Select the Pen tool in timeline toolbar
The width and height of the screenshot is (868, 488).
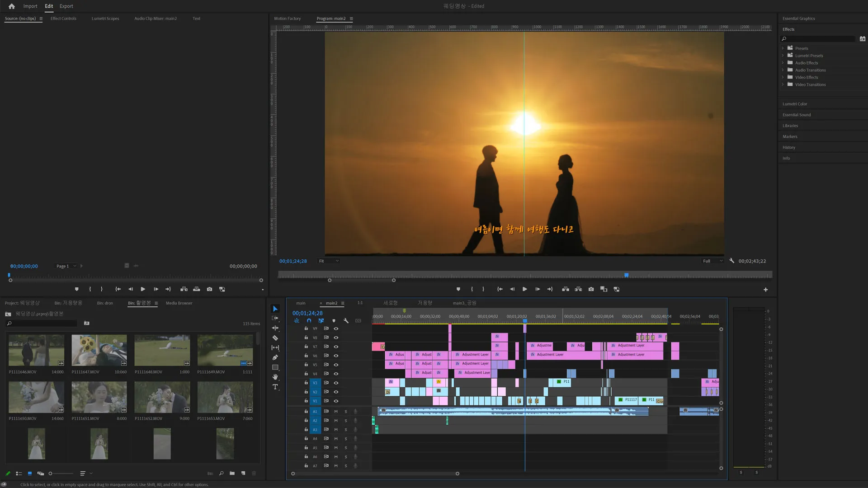coord(275,357)
